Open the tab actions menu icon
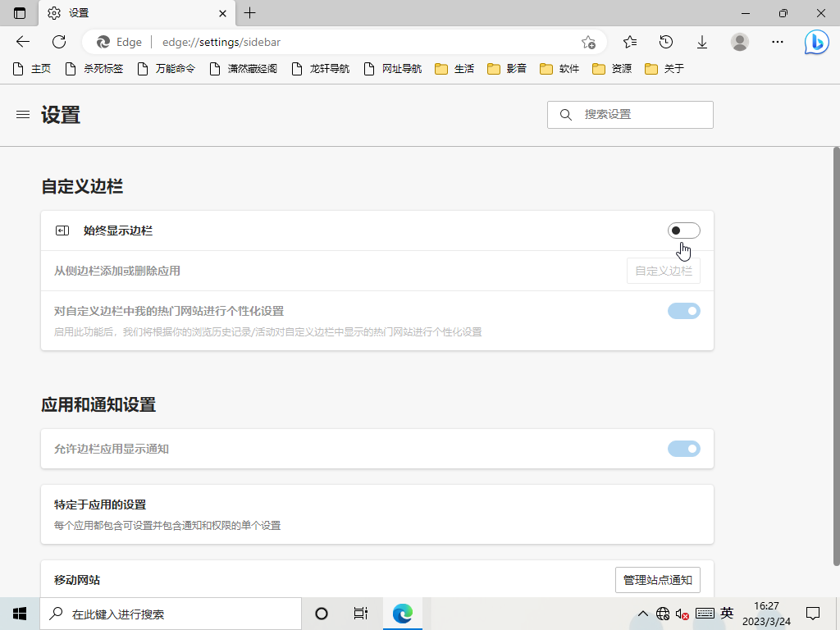This screenshot has height=630, width=840. click(20, 13)
